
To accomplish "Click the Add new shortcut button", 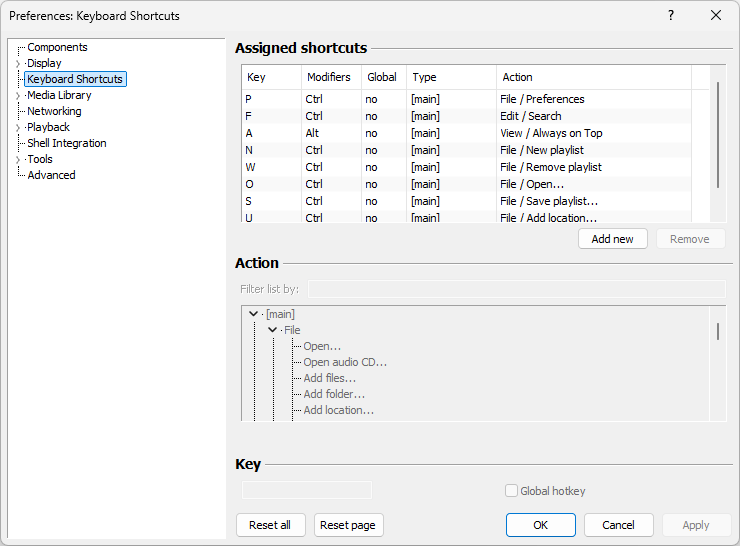I will coord(612,239).
